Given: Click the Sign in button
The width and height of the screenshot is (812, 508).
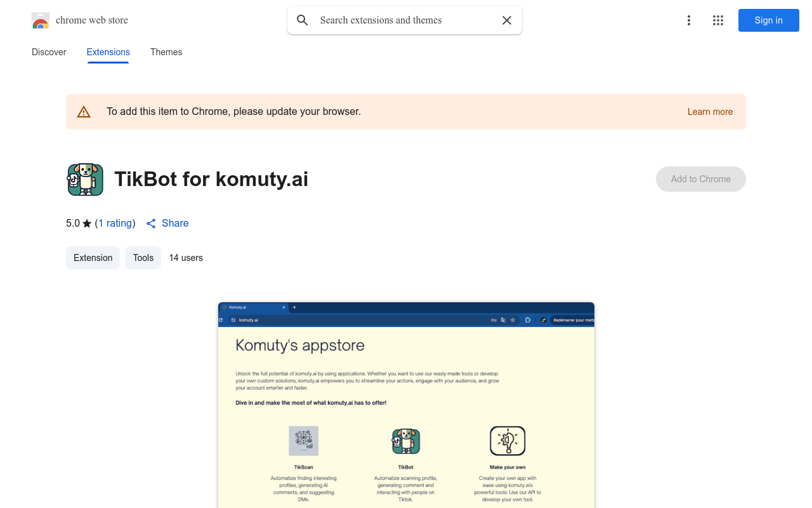Looking at the screenshot, I should pos(769,20).
